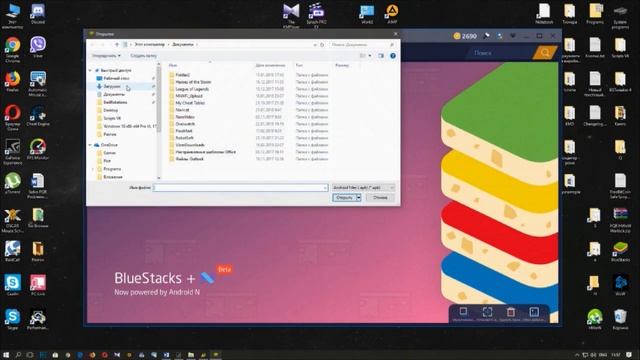Open Organize dropdown menu in dialog
Screen dimensions: 640x360
(x=106, y=56)
